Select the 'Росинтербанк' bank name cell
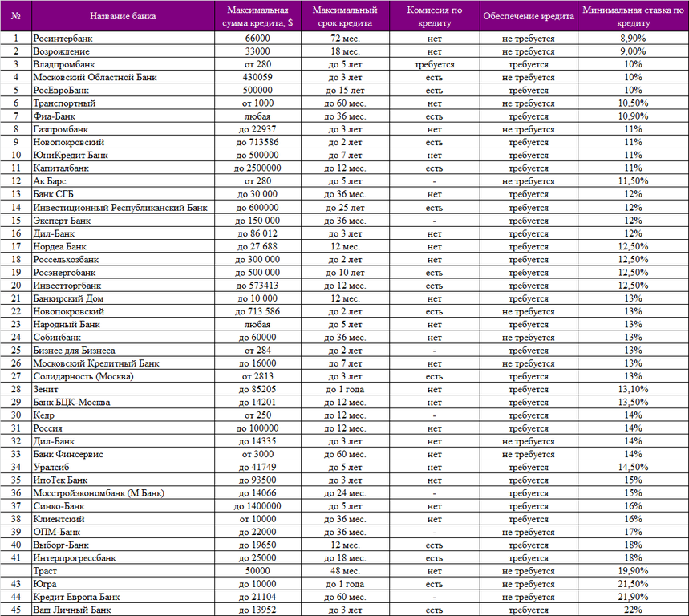This screenshot has width=689, height=616. (123, 38)
